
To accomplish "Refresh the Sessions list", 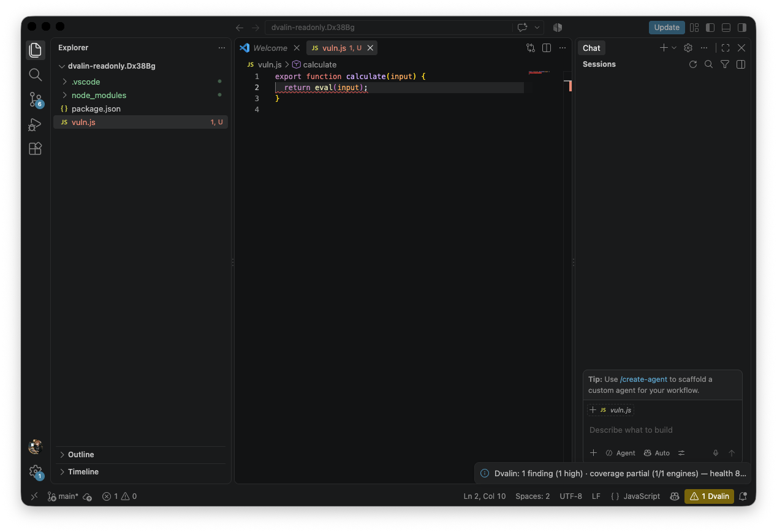I will point(693,64).
